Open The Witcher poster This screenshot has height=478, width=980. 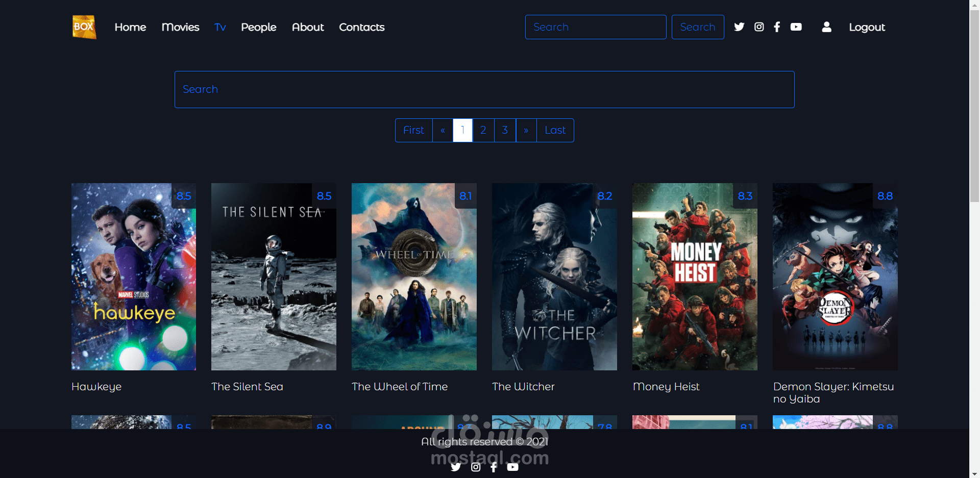click(x=554, y=276)
